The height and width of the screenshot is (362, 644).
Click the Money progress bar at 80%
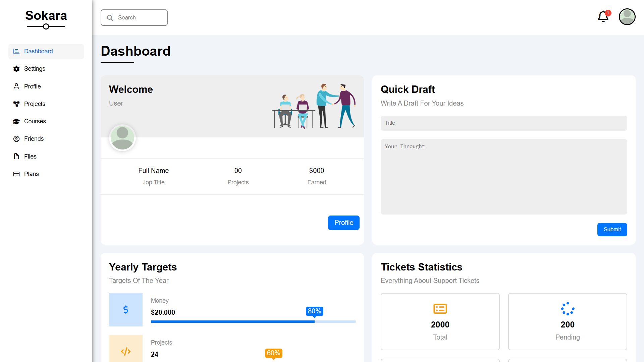pos(253,321)
